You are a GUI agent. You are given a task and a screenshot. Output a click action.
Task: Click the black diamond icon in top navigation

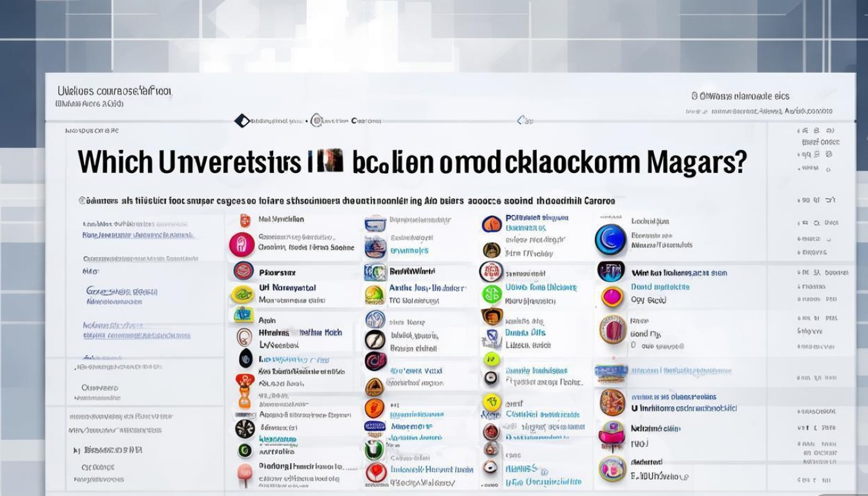[x=242, y=121]
